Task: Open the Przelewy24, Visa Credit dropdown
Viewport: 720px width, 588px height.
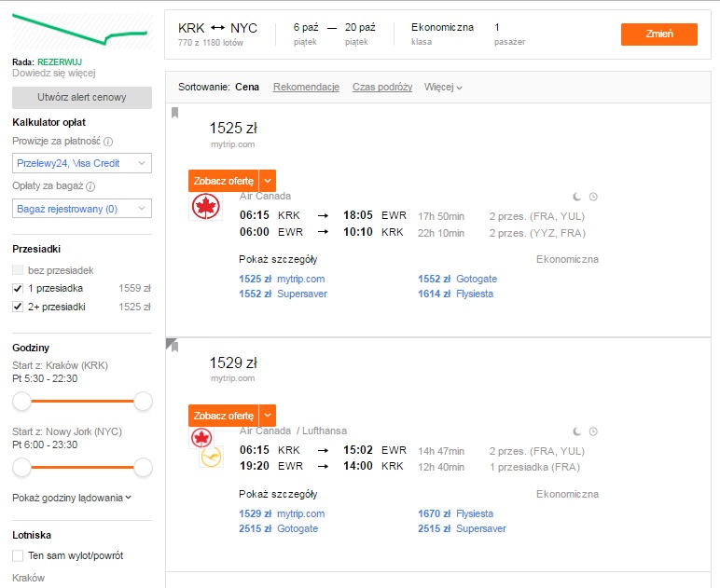Action: (82, 163)
